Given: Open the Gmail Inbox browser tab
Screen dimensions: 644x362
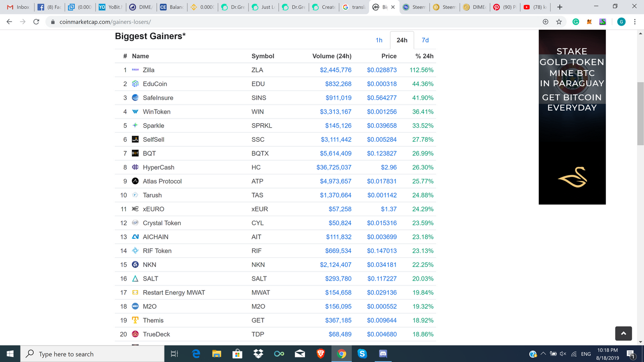Looking at the screenshot, I should (x=18, y=7).
